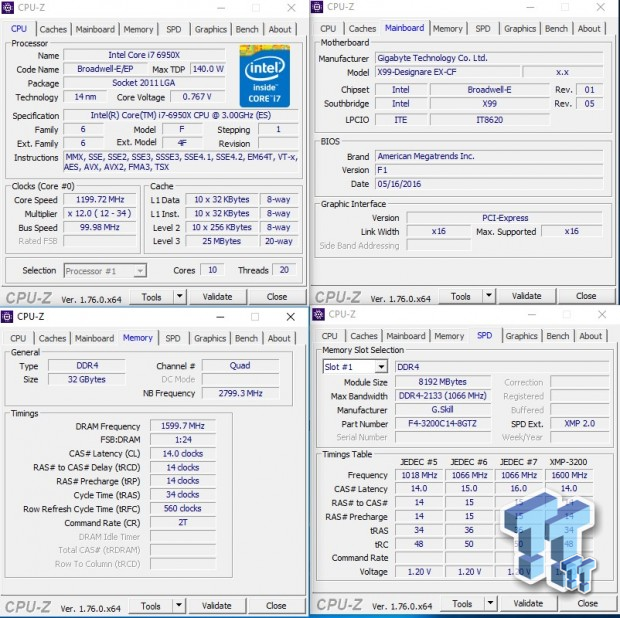Click Level 3 cache value 25 MBytes
The width and height of the screenshot is (620, 618).
tap(221, 241)
